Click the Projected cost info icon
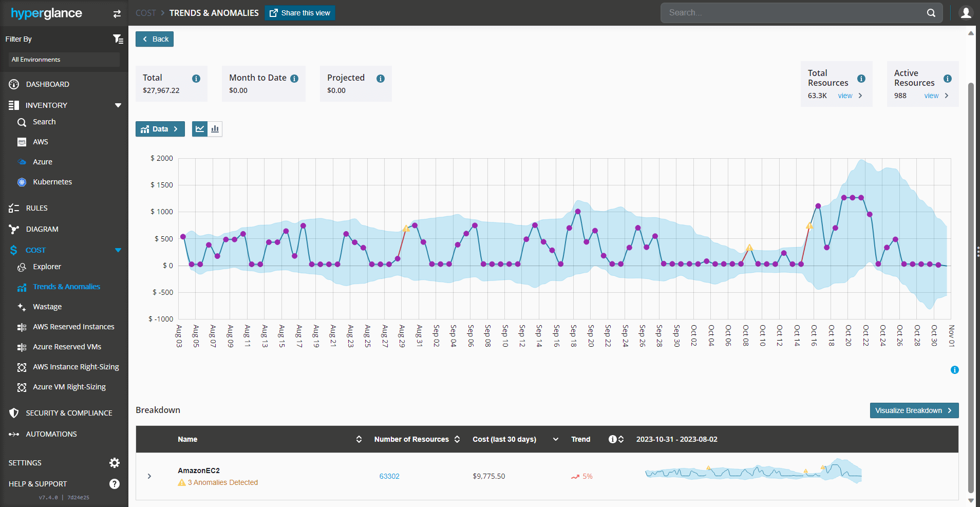Viewport: 980px width, 507px height. [381, 79]
